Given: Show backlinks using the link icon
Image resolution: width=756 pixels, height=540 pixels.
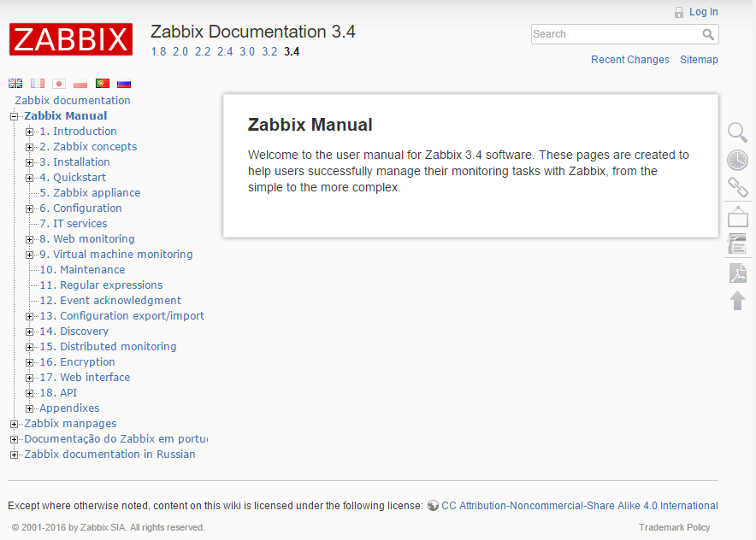Looking at the screenshot, I should [737, 187].
